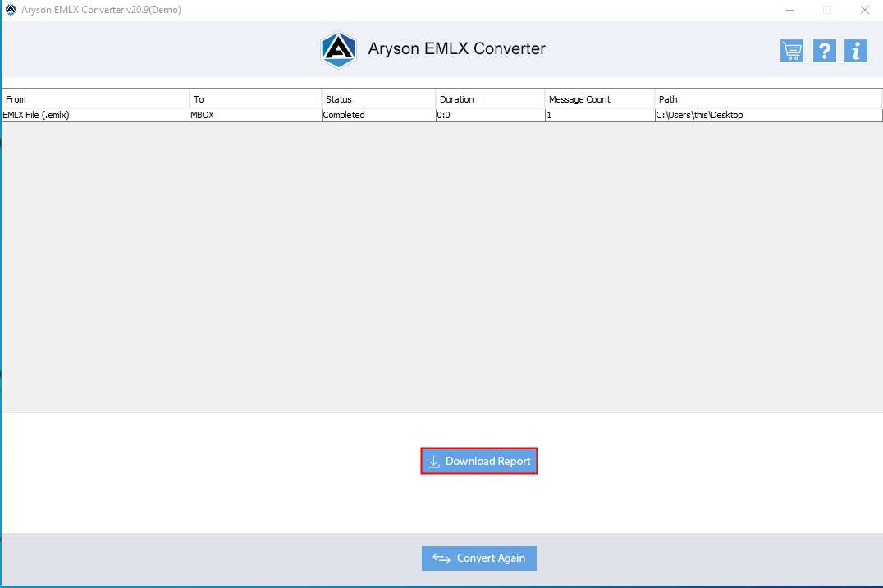Open the help question mark icon
Image resolution: width=883 pixels, height=588 pixels.
click(x=825, y=51)
